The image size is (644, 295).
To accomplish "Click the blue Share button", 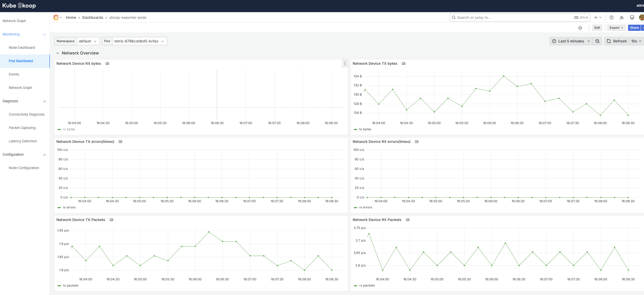I will (x=634, y=28).
